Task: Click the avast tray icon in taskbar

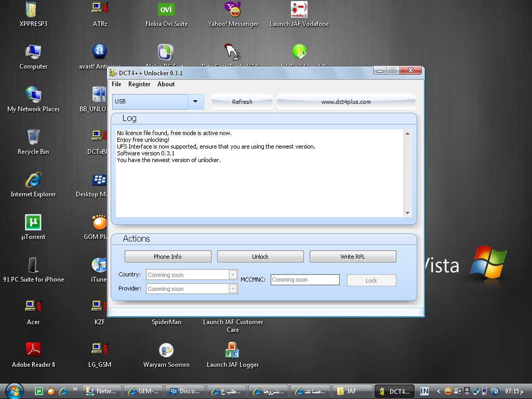Action: pos(496,391)
